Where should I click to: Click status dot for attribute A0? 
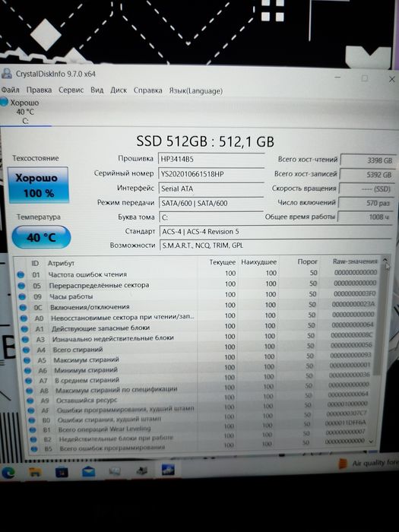[x=24, y=318]
